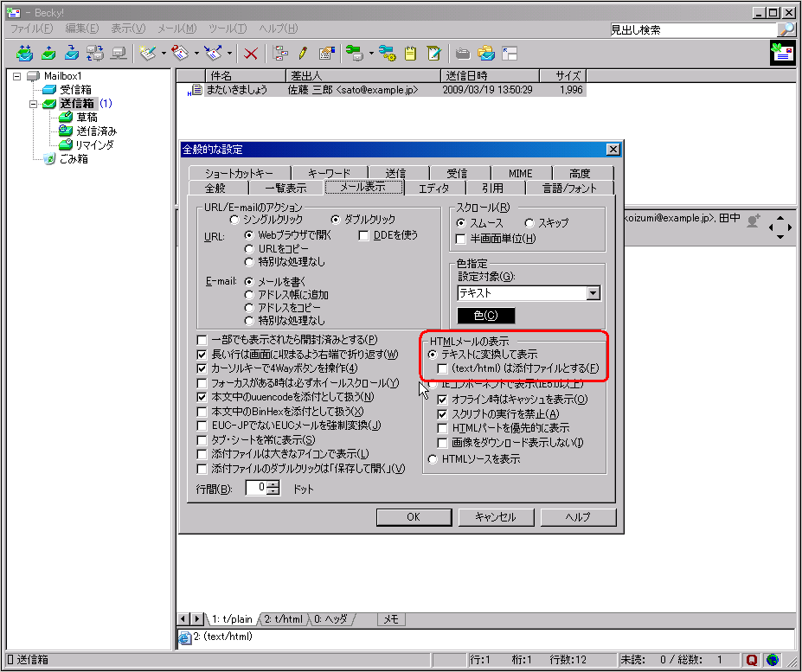The image size is (802, 672).
Task: Select the シングルクリック radio button
Action: [234, 220]
